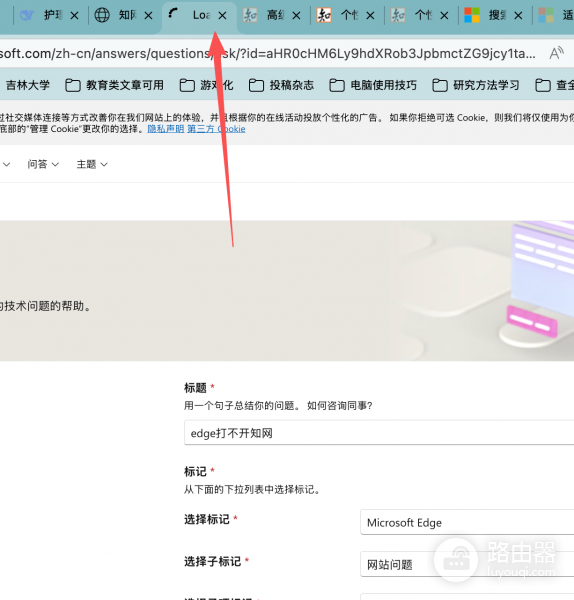Close the 高级 tab
The height and width of the screenshot is (600, 574).
[x=296, y=16]
